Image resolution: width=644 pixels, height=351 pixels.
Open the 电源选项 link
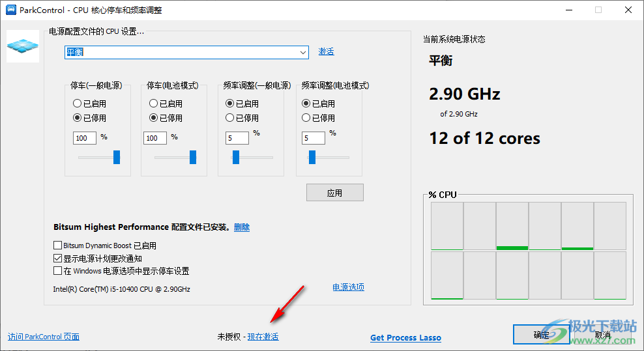tap(348, 287)
